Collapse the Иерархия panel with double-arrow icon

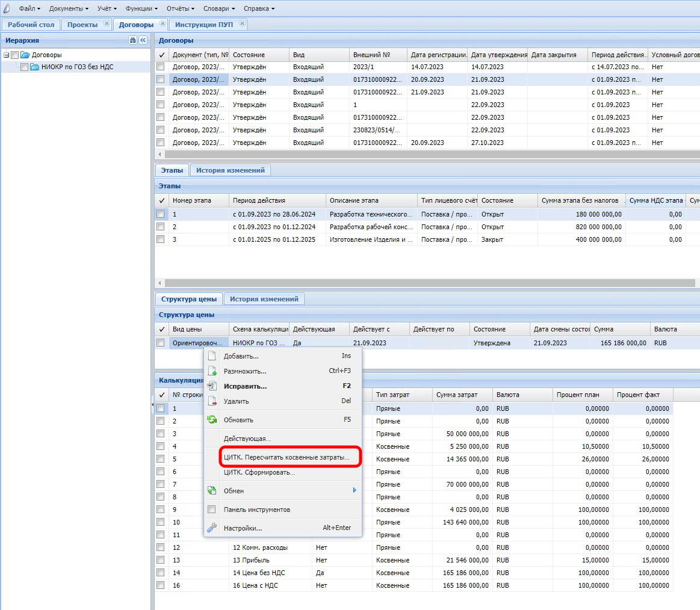pos(143,40)
